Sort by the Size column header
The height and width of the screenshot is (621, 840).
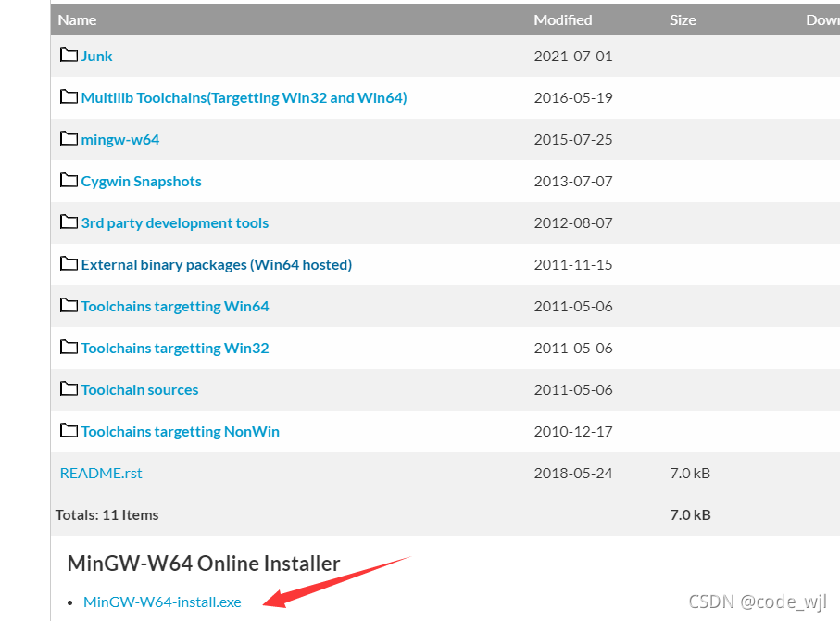tap(683, 20)
